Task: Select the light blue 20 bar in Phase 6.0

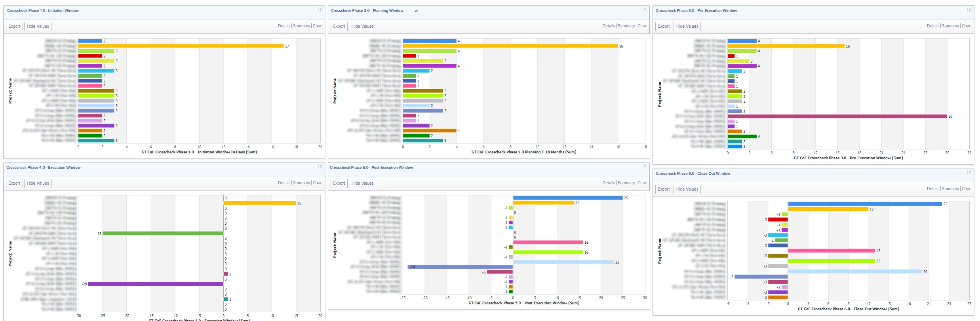Action: (x=855, y=272)
